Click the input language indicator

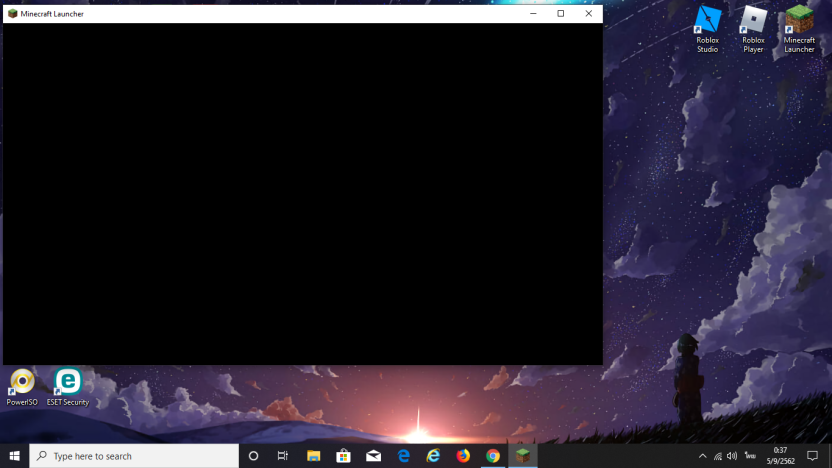pos(750,456)
